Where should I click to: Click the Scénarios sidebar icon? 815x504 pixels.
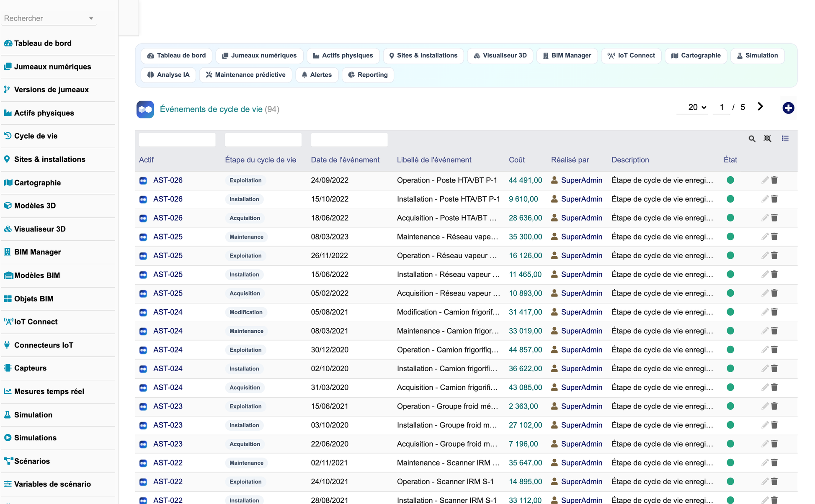point(8,461)
